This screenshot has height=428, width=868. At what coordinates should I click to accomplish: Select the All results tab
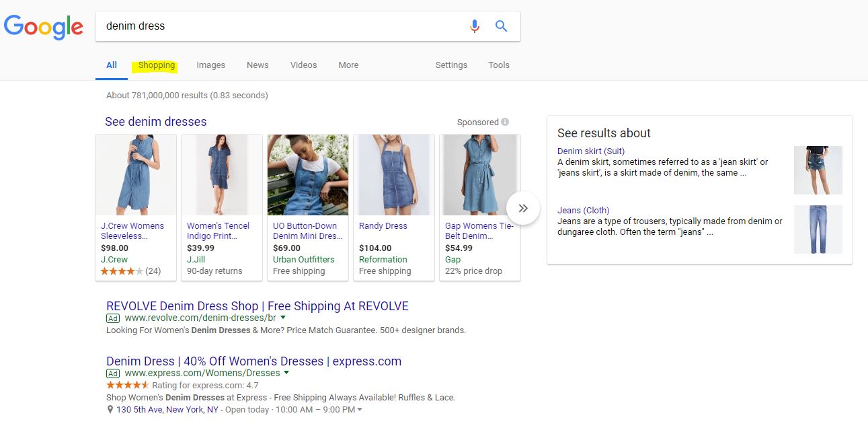click(112, 65)
